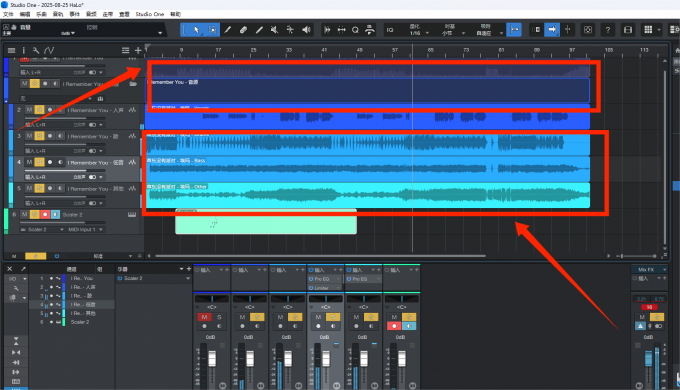Open the global track visibility list icon

[x=125, y=50]
